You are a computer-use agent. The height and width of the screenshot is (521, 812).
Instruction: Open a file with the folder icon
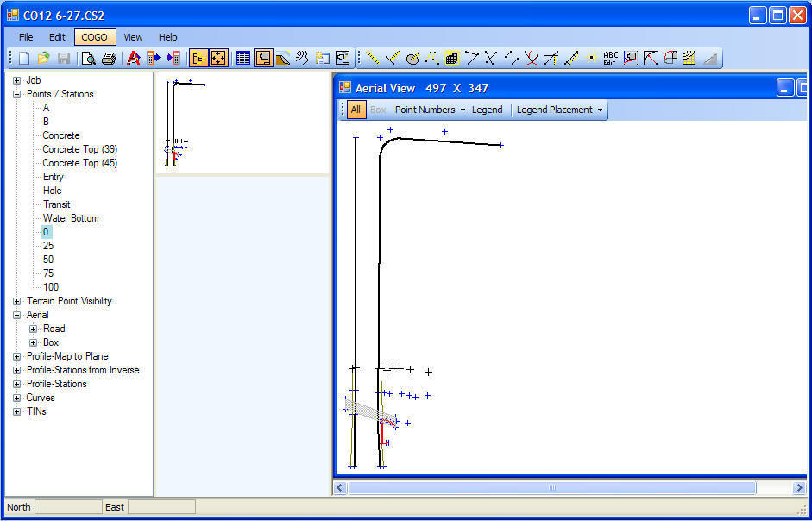click(43, 59)
